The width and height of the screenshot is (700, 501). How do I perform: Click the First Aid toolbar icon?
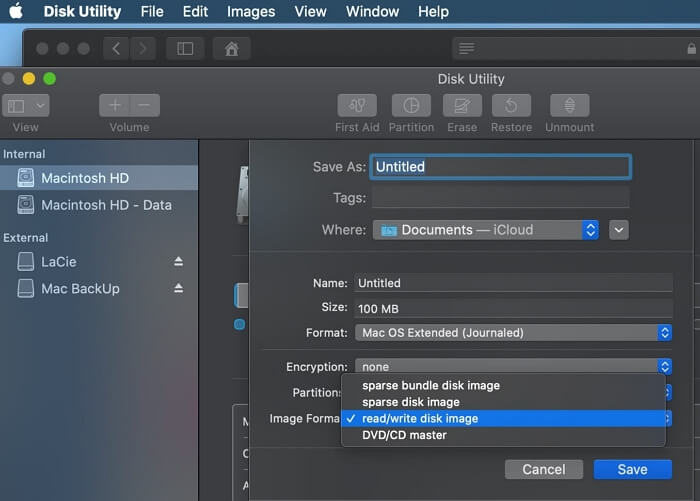(x=357, y=106)
